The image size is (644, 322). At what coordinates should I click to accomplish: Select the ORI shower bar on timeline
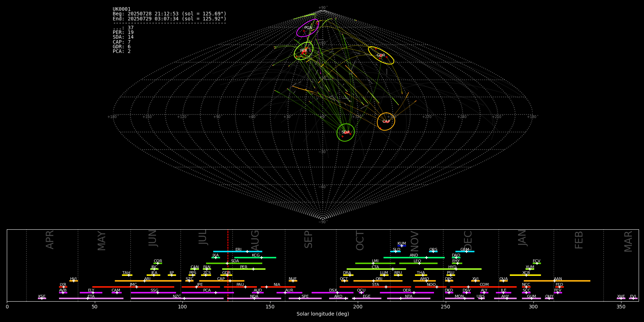point(378,281)
